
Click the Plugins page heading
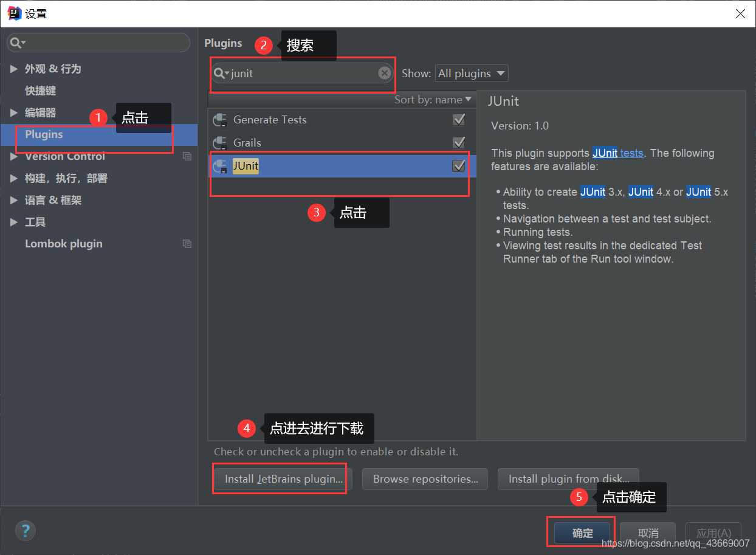[x=223, y=43]
